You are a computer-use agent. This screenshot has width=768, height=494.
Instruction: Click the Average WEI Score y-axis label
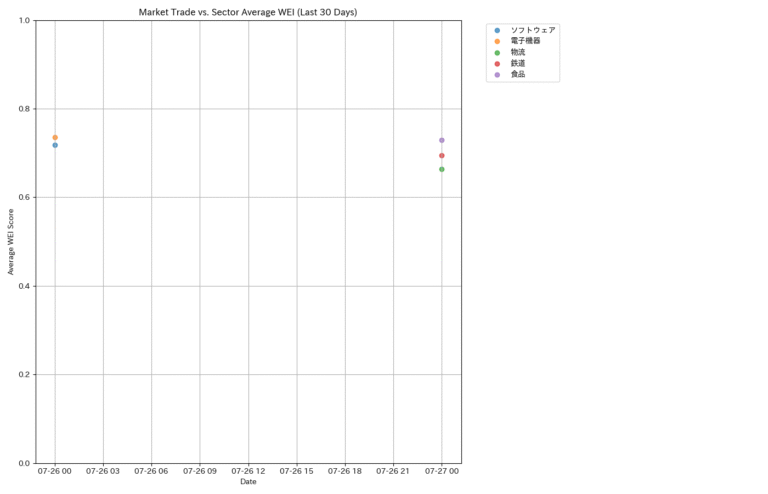coord(11,241)
